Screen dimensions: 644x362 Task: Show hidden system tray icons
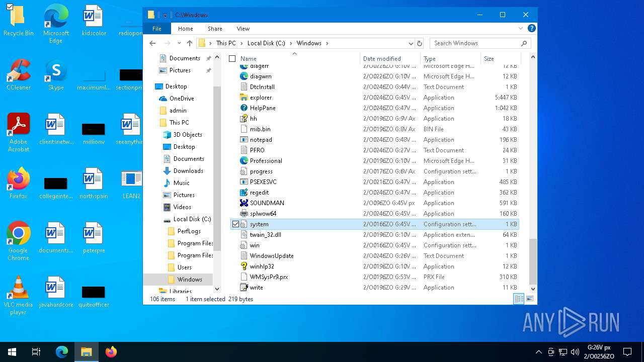538,352
